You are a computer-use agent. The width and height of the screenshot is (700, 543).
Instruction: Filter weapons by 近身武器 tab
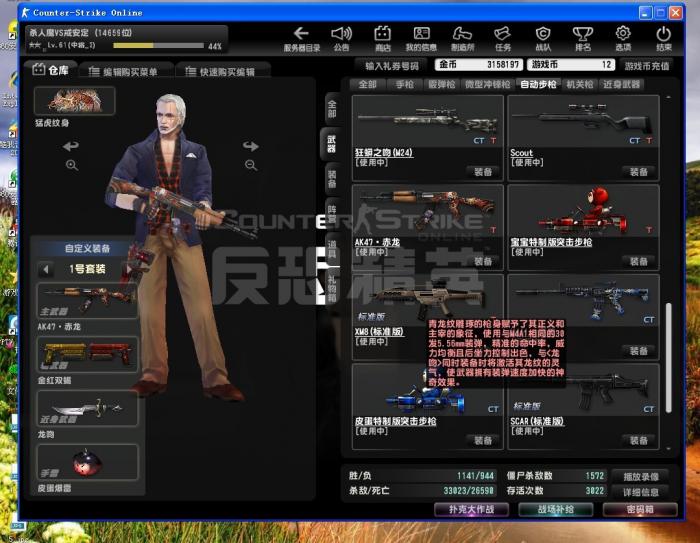click(x=621, y=84)
